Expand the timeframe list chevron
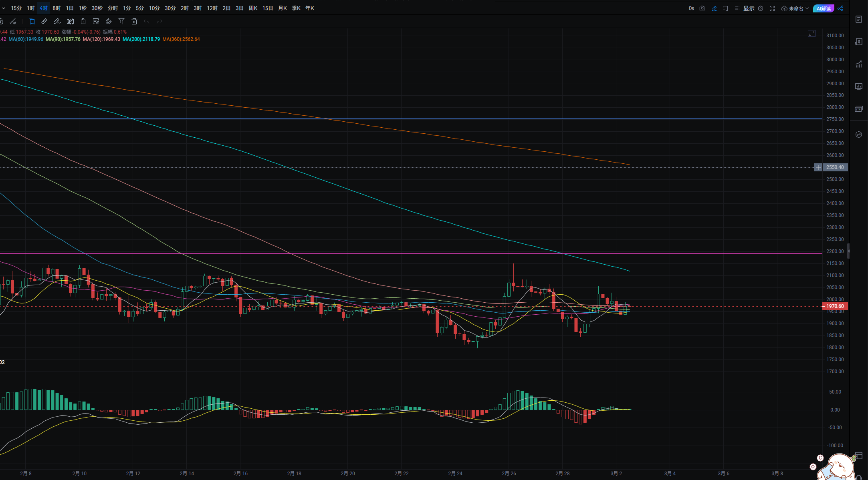The height and width of the screenshot is (480, 868). point(4,8)
